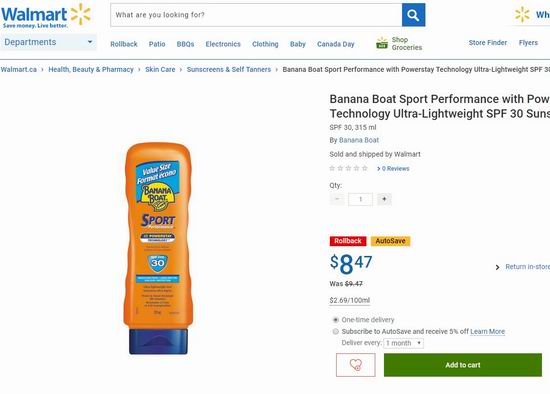This screenshot has width=550, height=394.
Task: Click the search input field
Action: 256,15
